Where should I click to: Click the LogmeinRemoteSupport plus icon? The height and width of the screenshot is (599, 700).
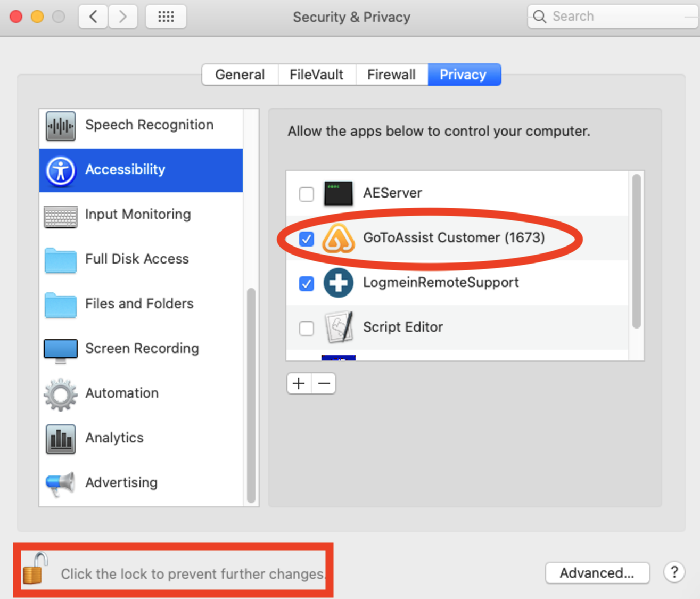pos(338,283)
